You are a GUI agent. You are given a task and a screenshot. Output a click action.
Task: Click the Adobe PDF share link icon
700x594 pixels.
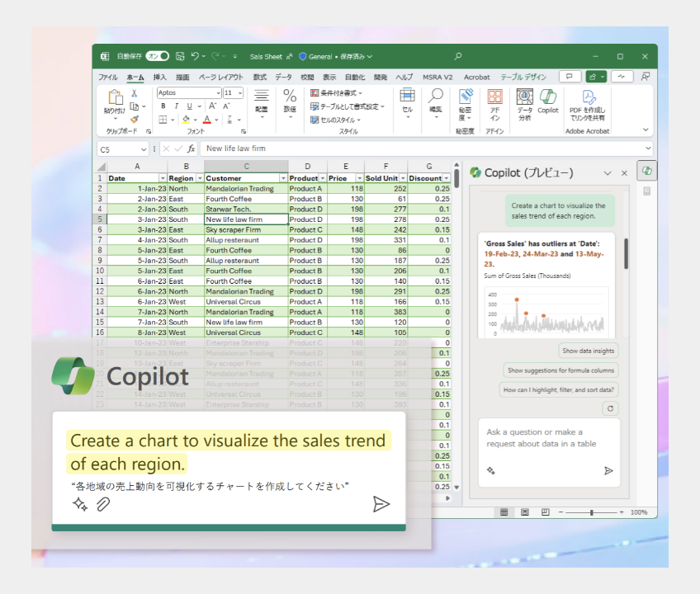[x=587, y=101]
